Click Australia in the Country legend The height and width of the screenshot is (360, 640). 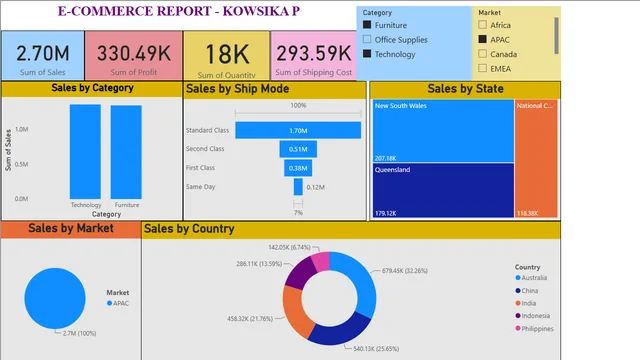point(531,278)
